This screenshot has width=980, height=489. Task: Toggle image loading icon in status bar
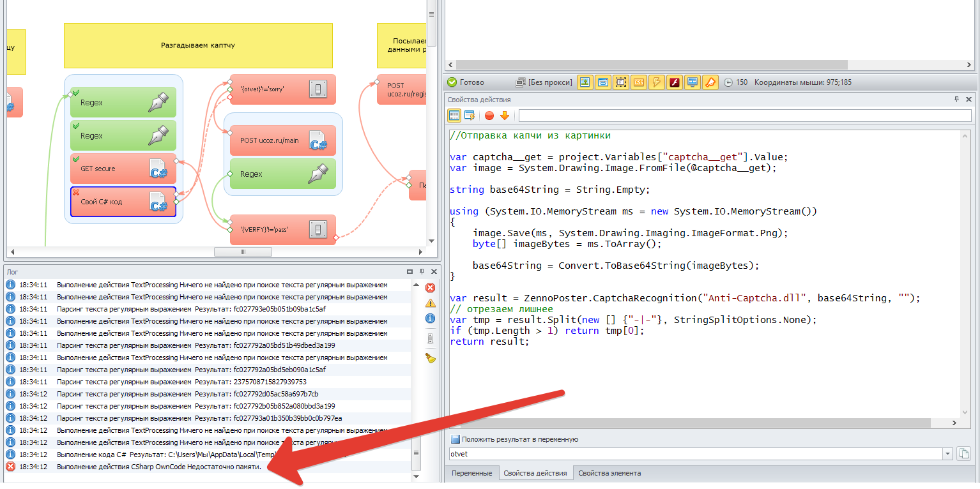tap(585, 82)
